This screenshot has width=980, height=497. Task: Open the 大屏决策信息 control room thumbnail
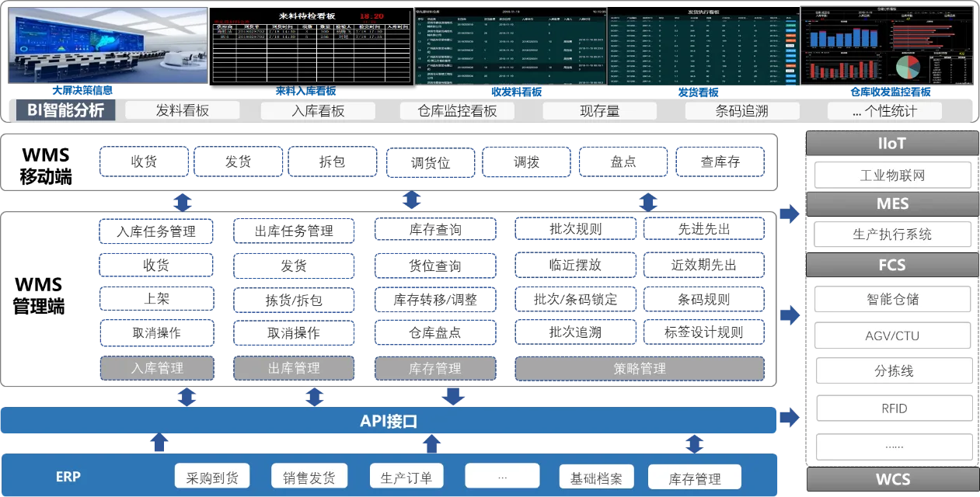coord(108,45)
